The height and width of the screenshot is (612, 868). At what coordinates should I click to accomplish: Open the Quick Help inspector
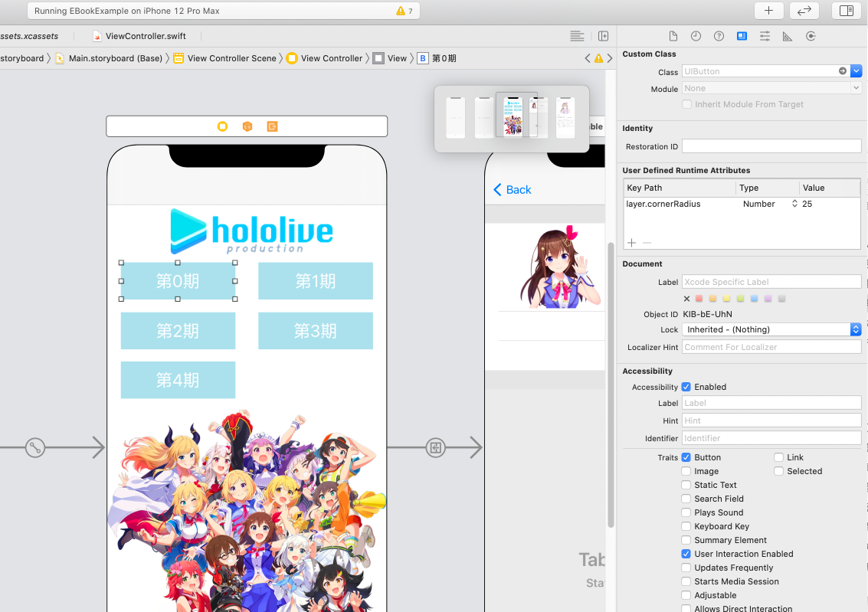[x=718, y=36]
